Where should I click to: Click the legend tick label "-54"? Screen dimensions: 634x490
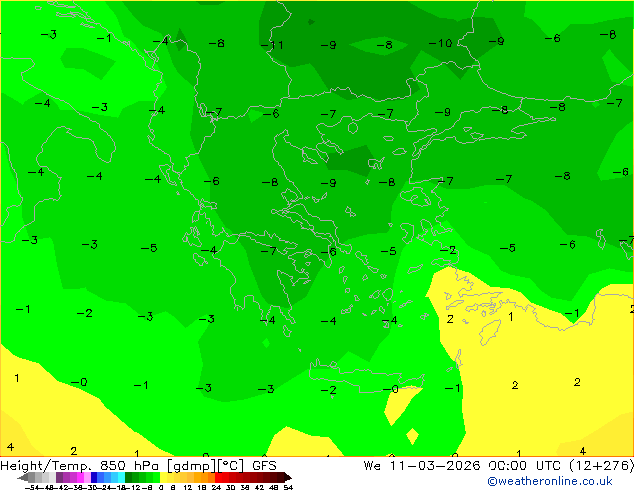click(x=32, y=488)
